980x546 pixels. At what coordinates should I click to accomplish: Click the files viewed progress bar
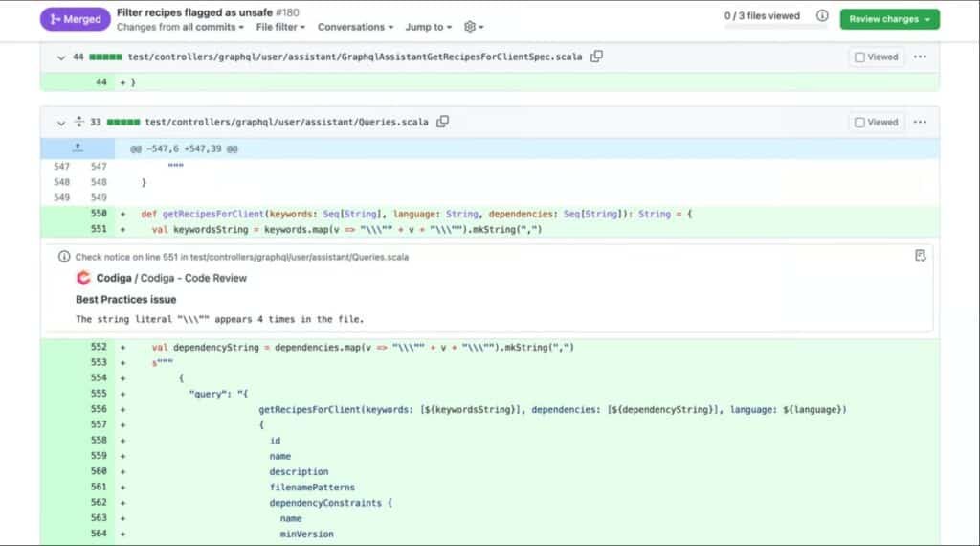762,28
